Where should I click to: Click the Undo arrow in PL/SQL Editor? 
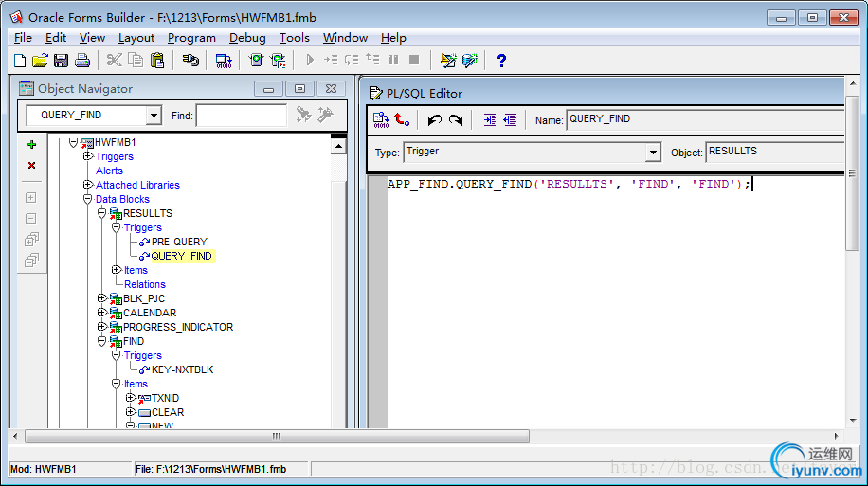point(435,120)
